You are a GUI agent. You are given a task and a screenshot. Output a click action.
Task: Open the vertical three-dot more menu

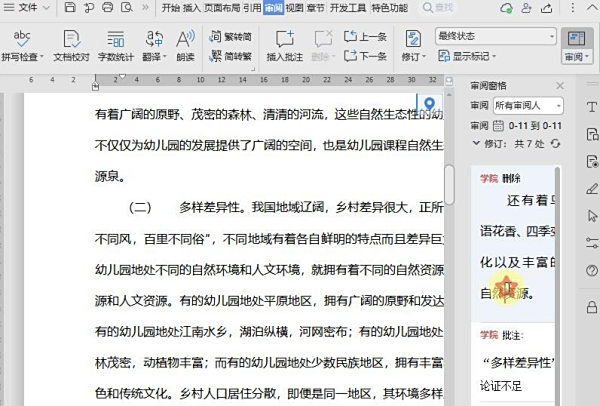(572, 8)
